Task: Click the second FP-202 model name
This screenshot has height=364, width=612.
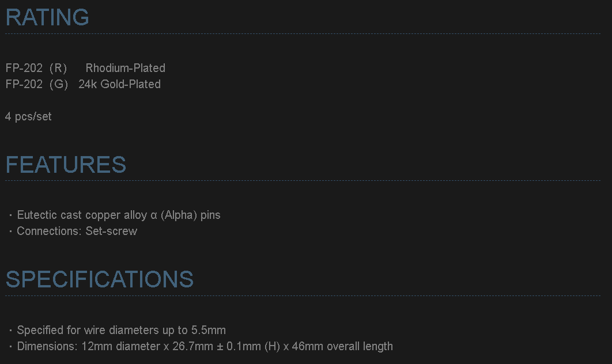Action: 24,84
